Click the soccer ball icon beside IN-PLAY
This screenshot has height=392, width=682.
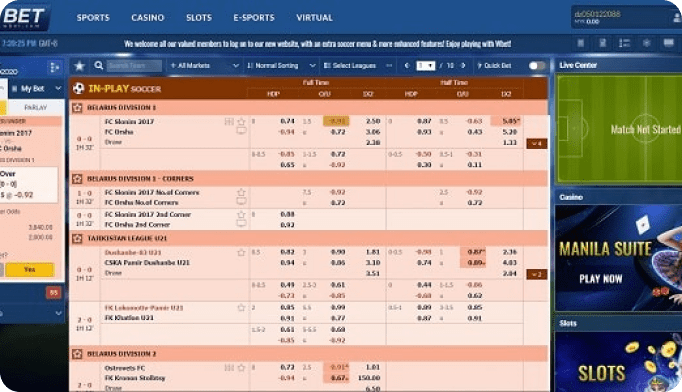pyautogui.click(x=78, y=89)
